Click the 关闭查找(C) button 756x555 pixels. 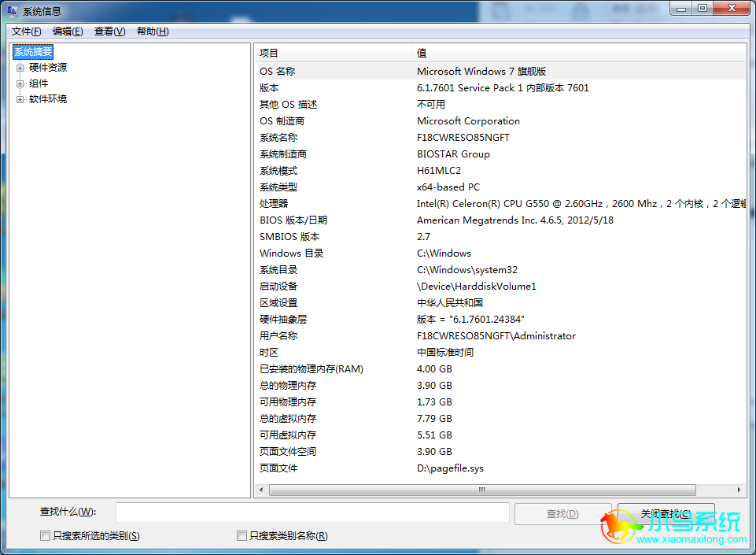tap(666, 514)
